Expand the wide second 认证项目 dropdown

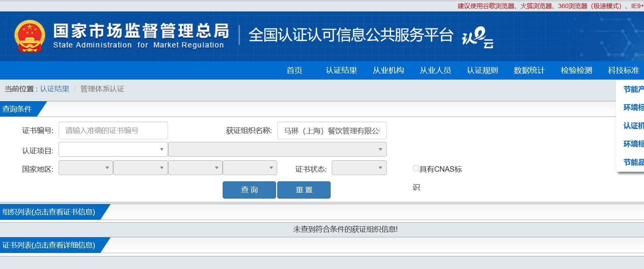277,149
